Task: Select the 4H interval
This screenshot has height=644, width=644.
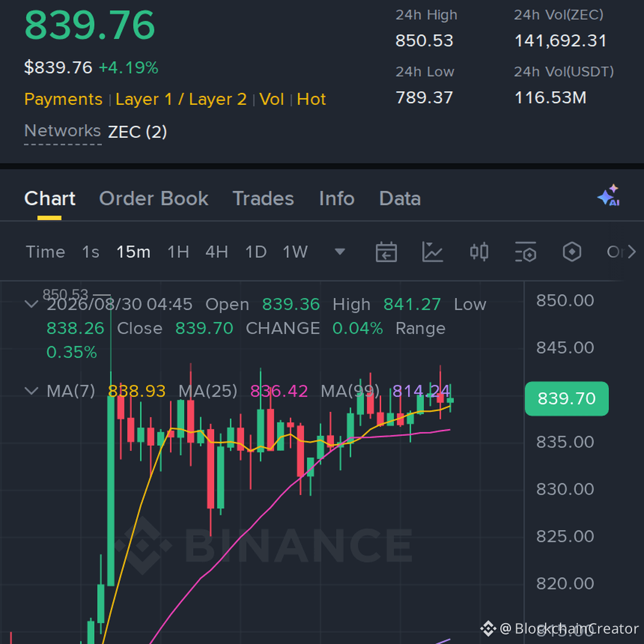Action: tap(216, 252)
